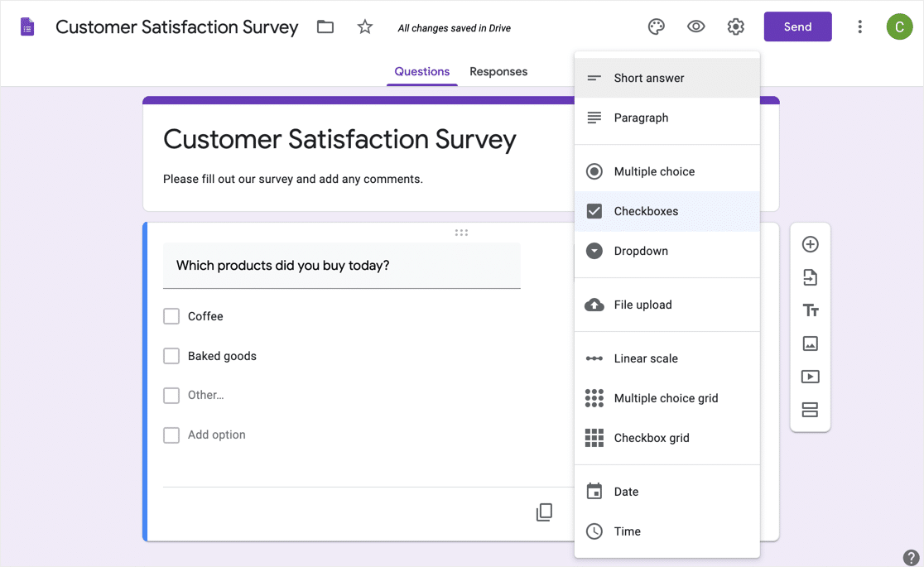Add a video to the form

(x=810, y=377)
